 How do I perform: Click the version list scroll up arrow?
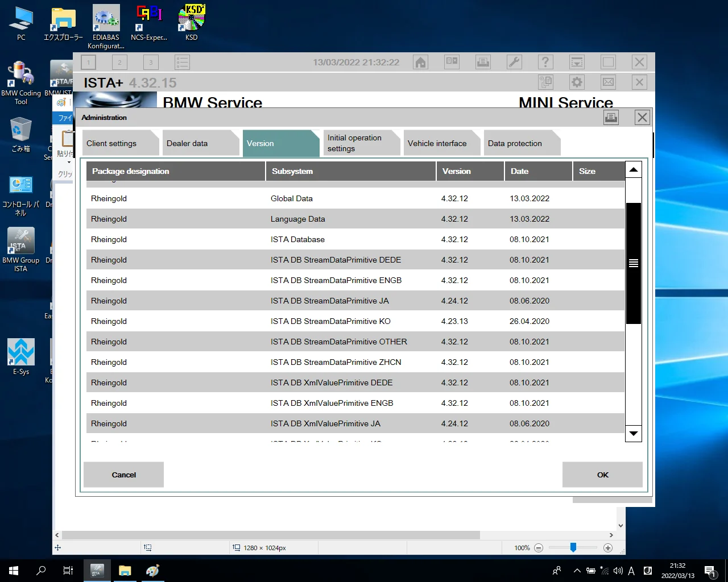633,169
